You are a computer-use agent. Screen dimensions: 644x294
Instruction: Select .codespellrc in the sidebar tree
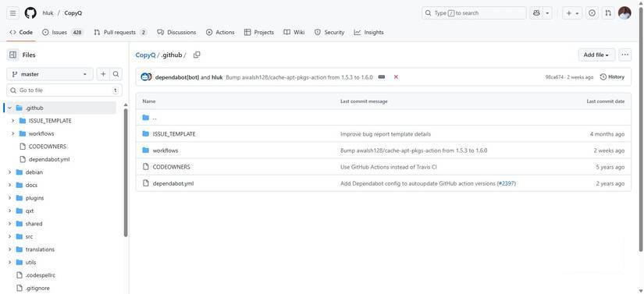[x=41, y=275]
